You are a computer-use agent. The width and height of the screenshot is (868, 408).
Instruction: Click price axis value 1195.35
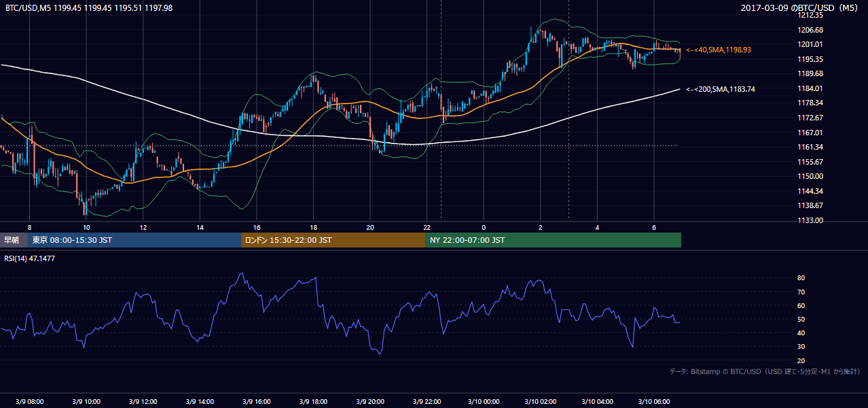click(811, 59)
